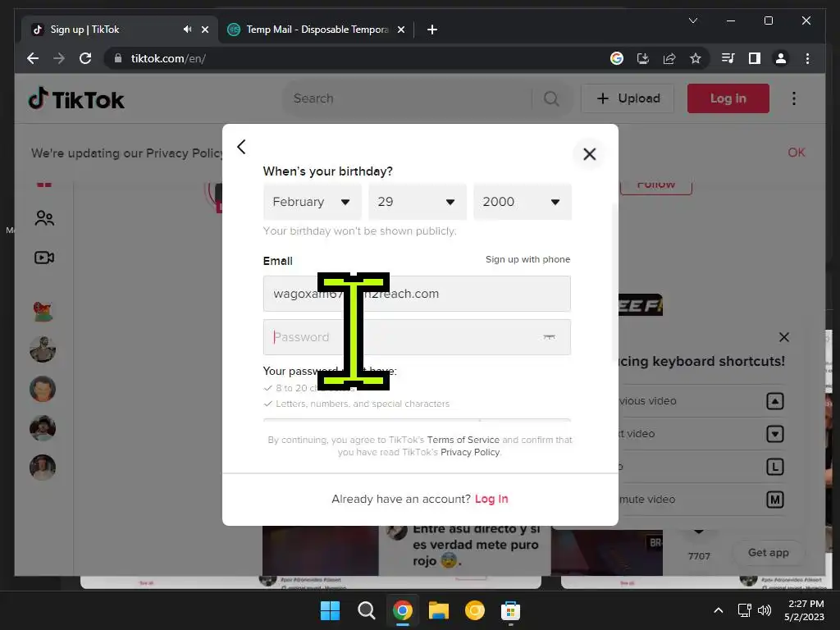Click the up arrow previous video key

click(x=775, y=401)
